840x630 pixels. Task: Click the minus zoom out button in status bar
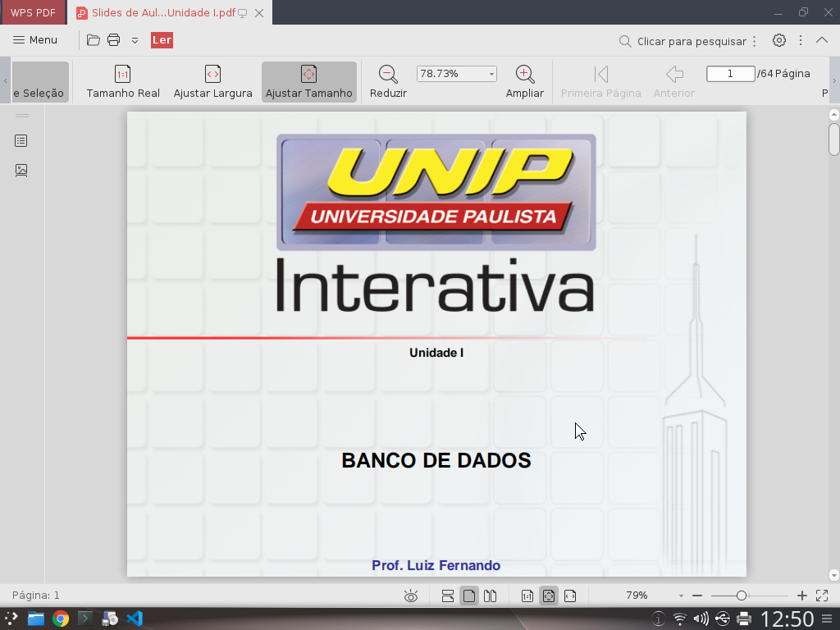697,596
